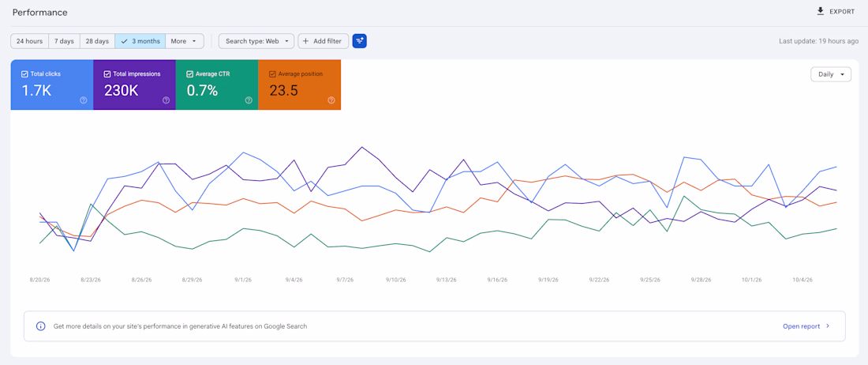Select the 24 hours date range
868x365 pixels.
(x=29, y=41)
